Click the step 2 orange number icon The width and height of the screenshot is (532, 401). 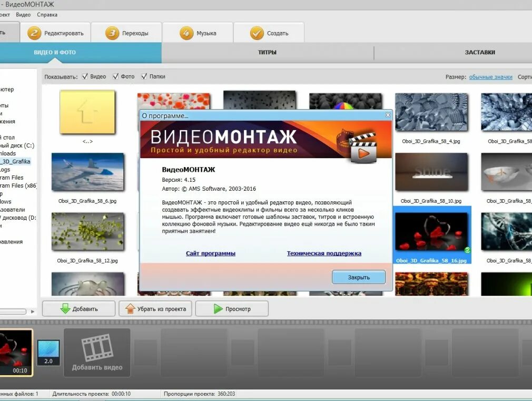pyautogui.click(x=34, y=33)
